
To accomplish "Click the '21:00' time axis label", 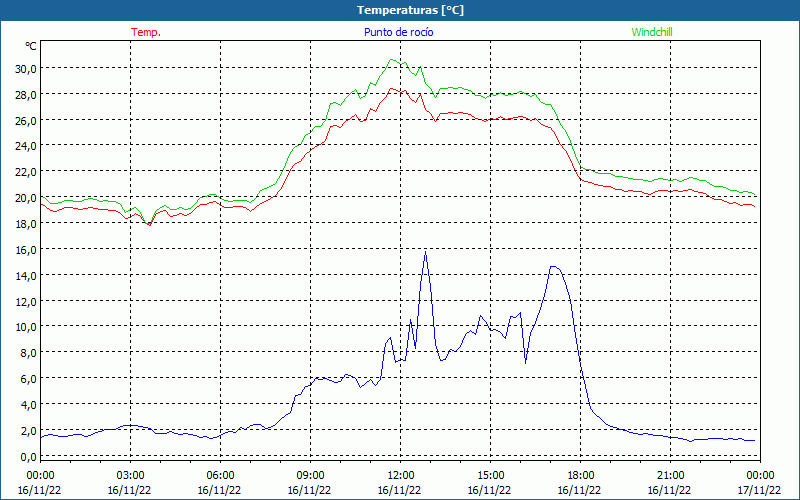I will [x=670, y=476].
